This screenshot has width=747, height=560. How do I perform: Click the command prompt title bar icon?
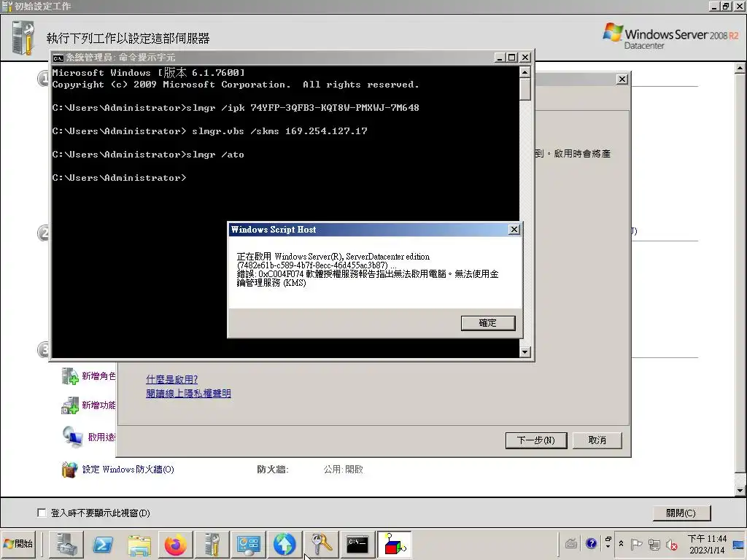point(58,58)
